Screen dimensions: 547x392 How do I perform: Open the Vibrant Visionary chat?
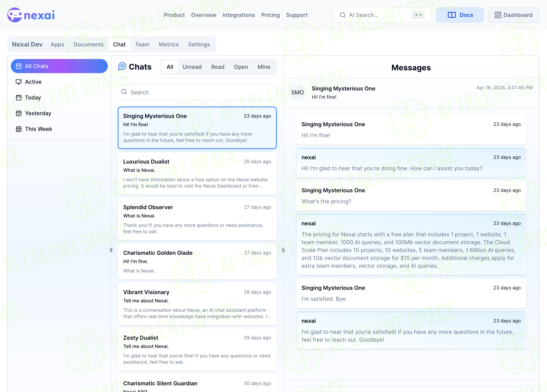pos(197,304)
